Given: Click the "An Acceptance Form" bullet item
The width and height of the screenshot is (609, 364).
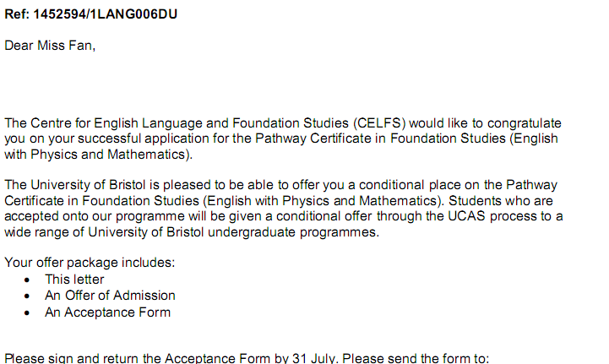Looking at the screenshot, I should click(x=107, y=312).
